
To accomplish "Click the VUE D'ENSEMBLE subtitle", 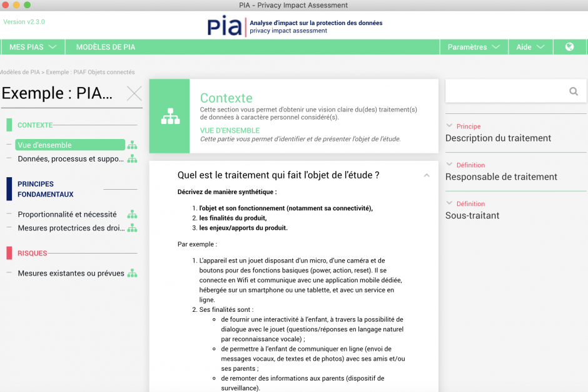I will [x=230, y=130].
